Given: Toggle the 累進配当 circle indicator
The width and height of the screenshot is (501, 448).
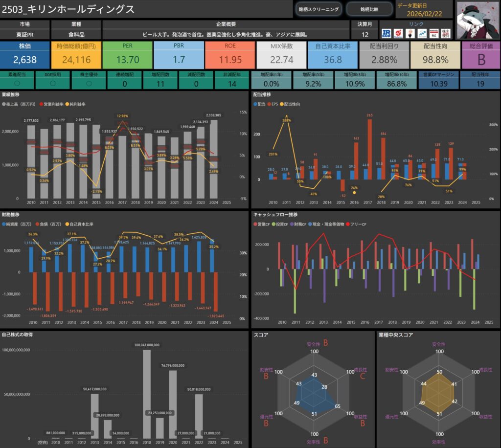Looking at the screenshot, I should (x=18, y=84).
